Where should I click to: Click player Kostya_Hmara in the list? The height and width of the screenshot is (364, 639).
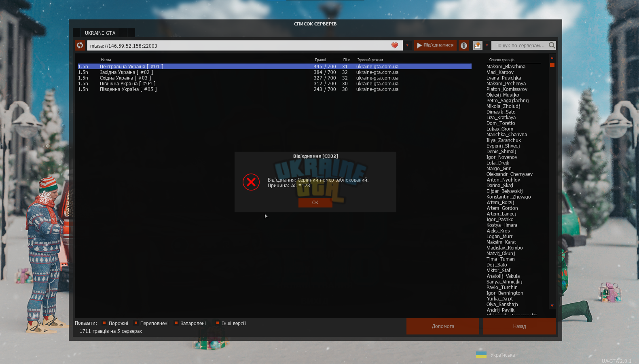(x=502, y=225)
